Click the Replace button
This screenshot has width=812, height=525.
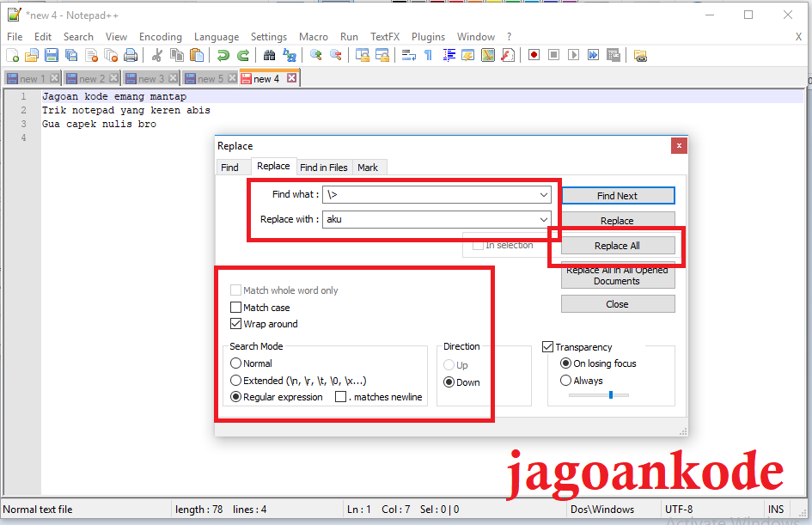[618, 221]
